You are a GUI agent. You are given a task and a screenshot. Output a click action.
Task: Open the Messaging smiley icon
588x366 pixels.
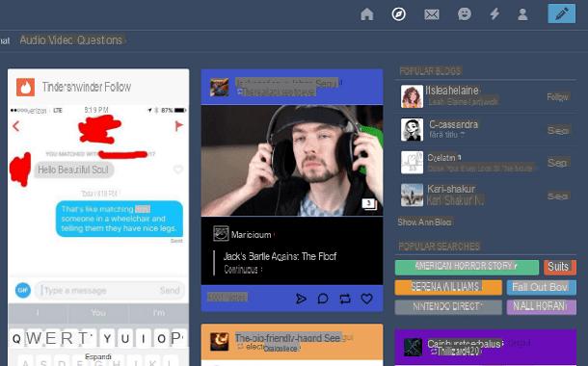[x=465, y=14]
